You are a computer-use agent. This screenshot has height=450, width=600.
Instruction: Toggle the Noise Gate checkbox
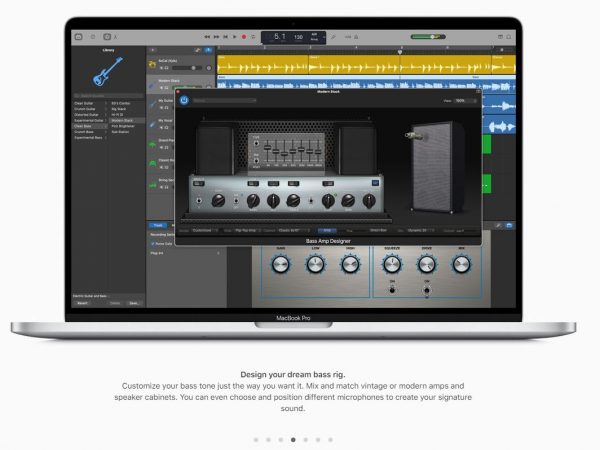[x=153, y=244]
